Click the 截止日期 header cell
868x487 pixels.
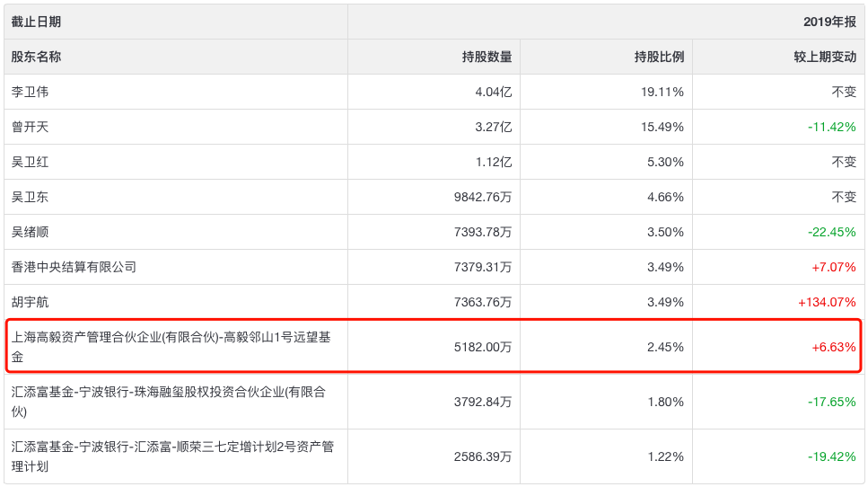[36, 22]
